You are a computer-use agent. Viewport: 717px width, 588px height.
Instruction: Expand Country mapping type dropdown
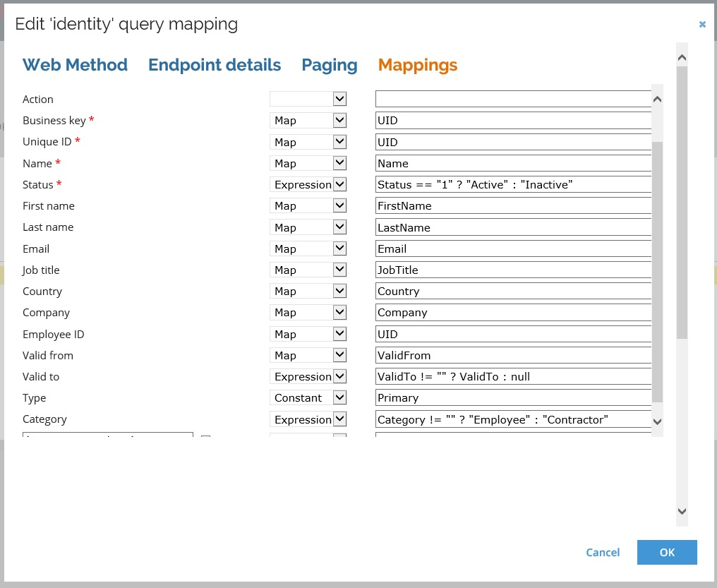[x=308, y=292]
